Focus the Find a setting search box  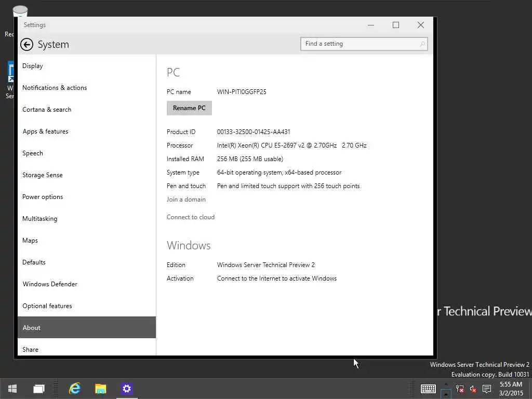click(x=364, y=44)
